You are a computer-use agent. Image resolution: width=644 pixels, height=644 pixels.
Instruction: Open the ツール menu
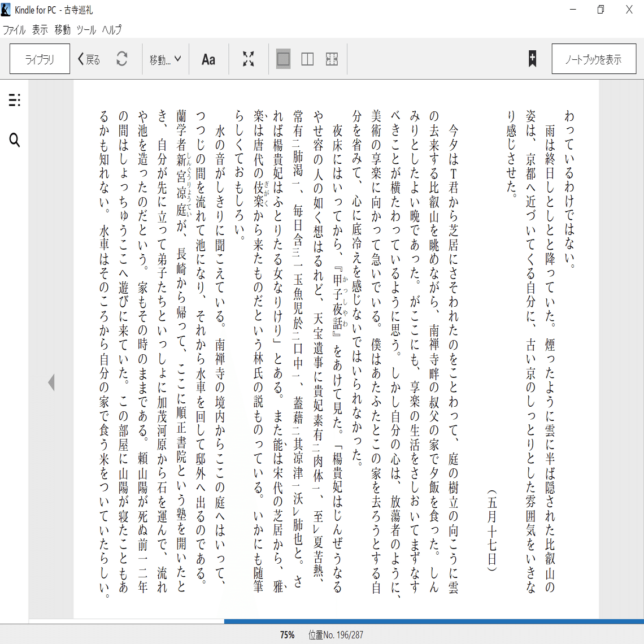tap(86, 29)
